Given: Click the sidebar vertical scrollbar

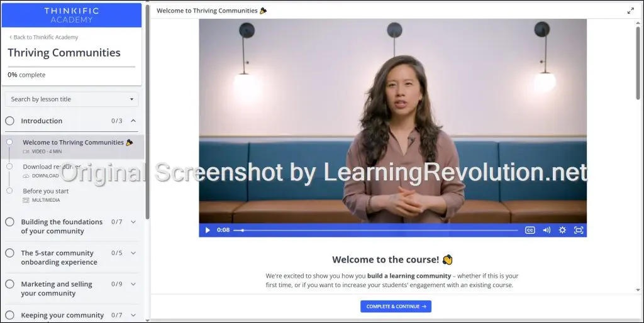Looking at the screenshot, I should 147,112.
